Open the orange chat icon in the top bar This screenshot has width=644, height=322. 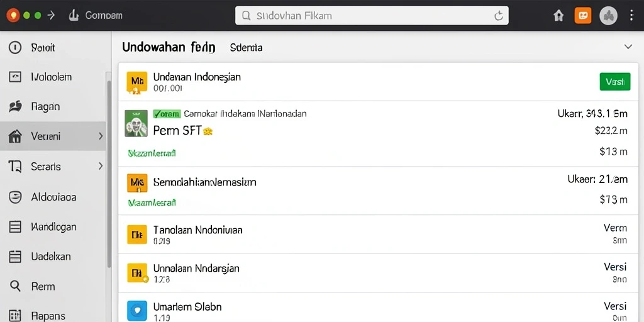pyautogui.click(x=583, y=16)
